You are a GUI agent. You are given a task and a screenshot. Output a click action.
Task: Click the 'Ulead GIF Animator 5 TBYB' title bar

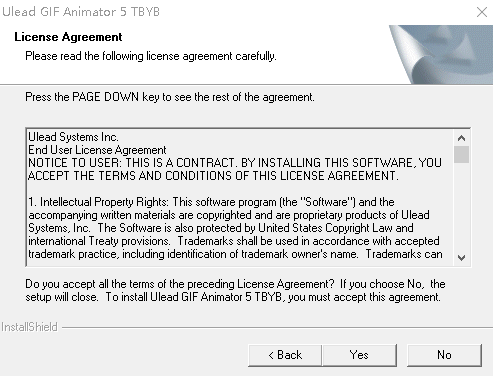(81, 12)
